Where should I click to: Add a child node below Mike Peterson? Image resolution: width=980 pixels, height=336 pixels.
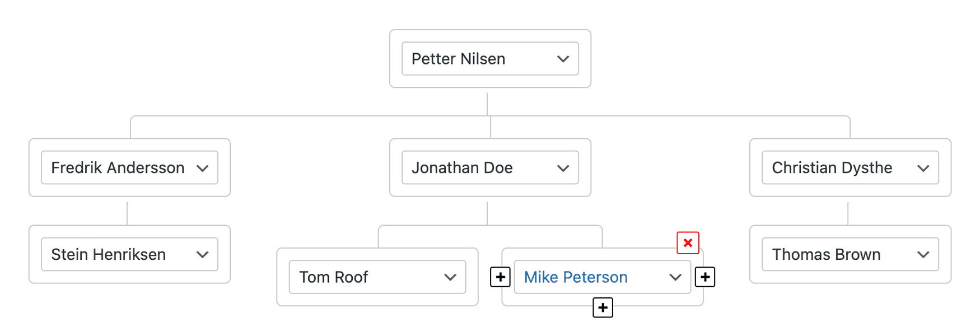coord(603,307)
